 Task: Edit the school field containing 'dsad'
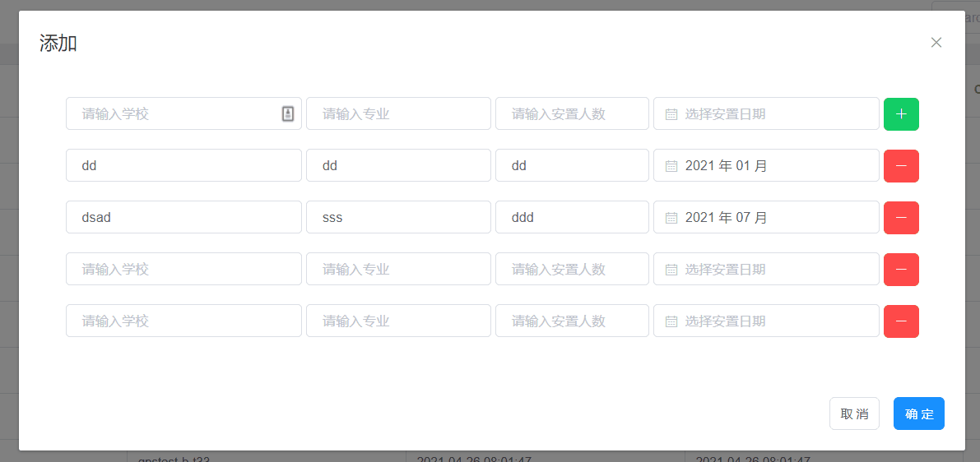pyautogui.click(x=183, y=218)
